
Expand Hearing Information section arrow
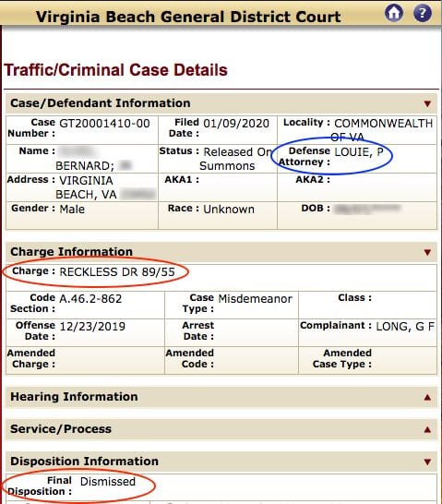point(427,397)
